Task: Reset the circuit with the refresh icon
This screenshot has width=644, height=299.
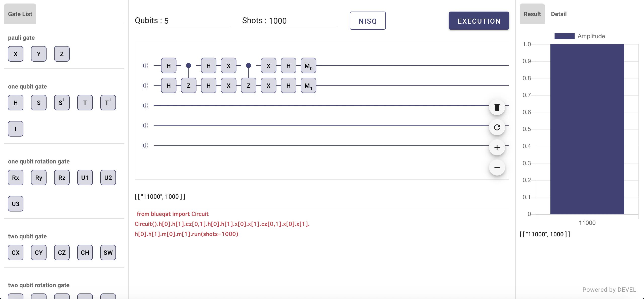Action: tap(497, 127)
